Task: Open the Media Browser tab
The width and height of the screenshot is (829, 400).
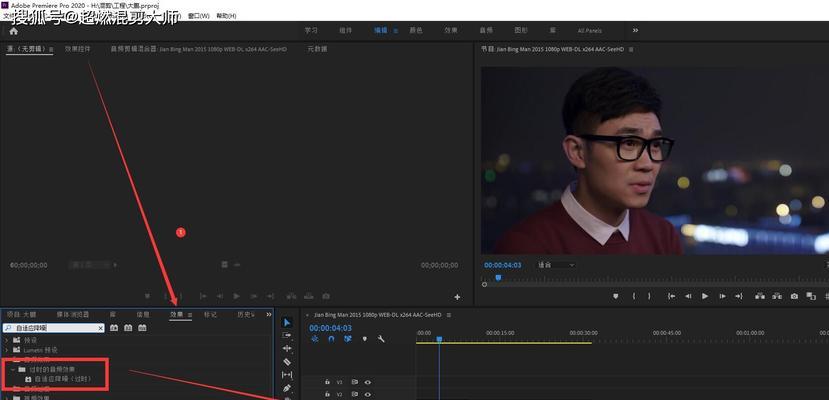Action: click(73, 314)
